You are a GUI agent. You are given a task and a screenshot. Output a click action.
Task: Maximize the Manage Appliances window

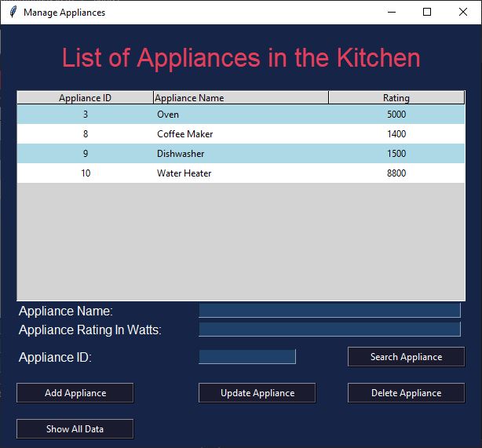(x=427, y=12)
